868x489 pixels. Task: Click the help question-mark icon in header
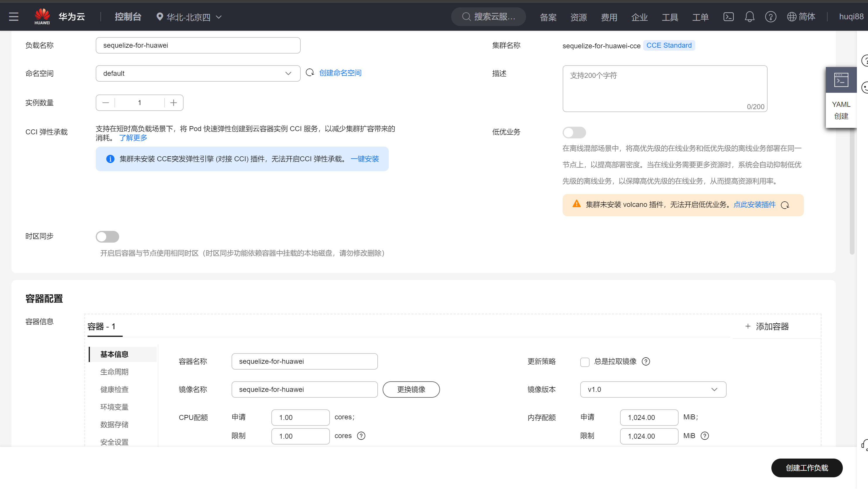(770, 16)
